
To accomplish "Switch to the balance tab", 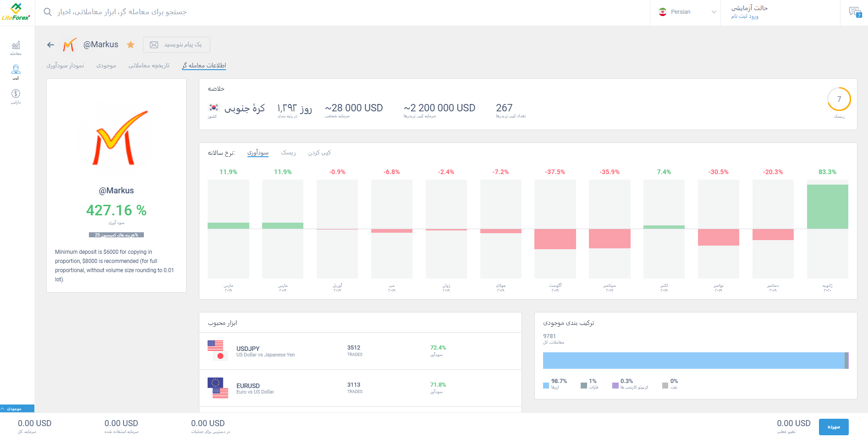I will pos(106,66).
